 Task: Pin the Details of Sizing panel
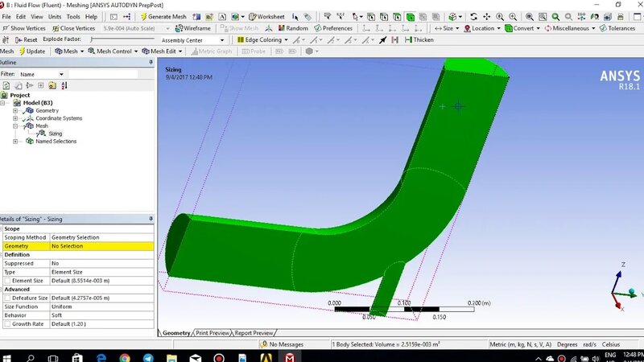(151, 219)
